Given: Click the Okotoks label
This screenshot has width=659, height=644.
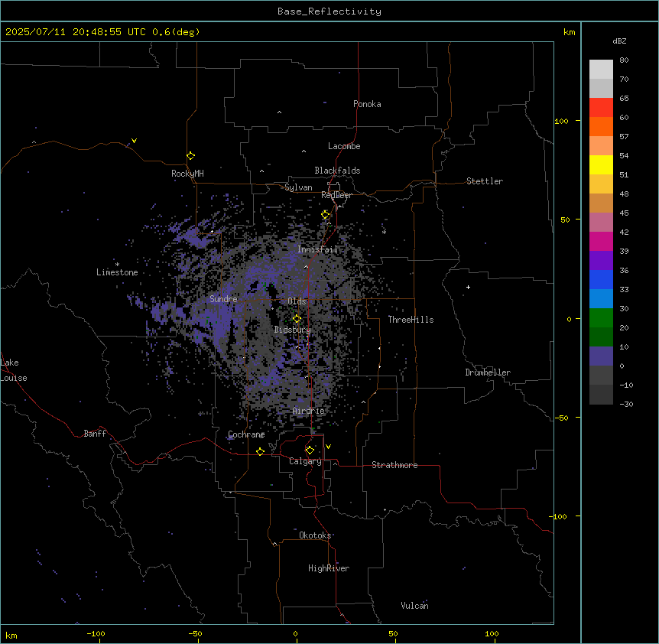Looking at the screenshot, I should (315, 535).
